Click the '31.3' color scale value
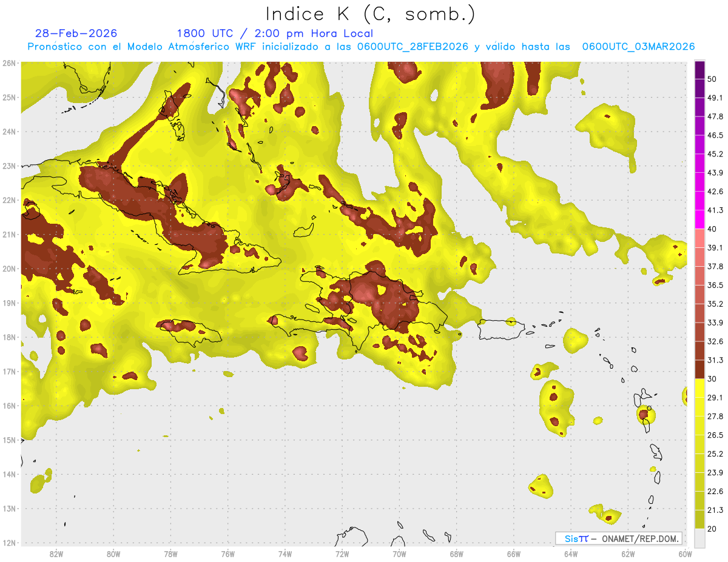The height and width of the screenshot is (562, 728). tap(715, 360)
